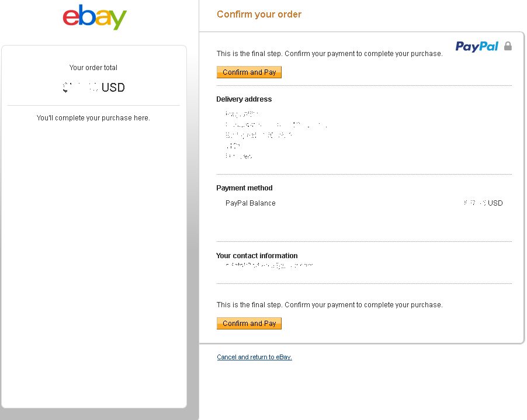527x420 pixels.
Task: Click "You'll complete your purchase here" text
Action: (x=93, y=118)
